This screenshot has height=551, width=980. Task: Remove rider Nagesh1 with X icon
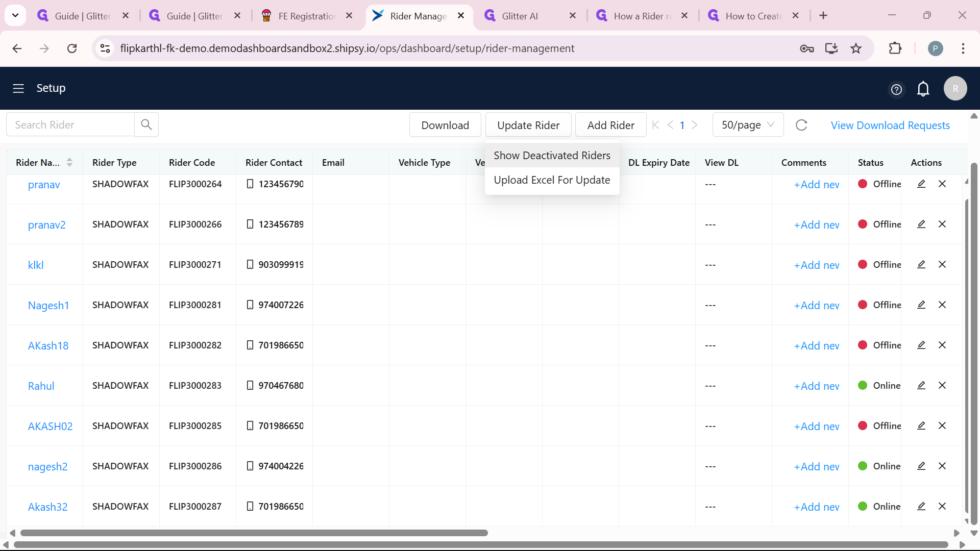(x=942, y=305)
